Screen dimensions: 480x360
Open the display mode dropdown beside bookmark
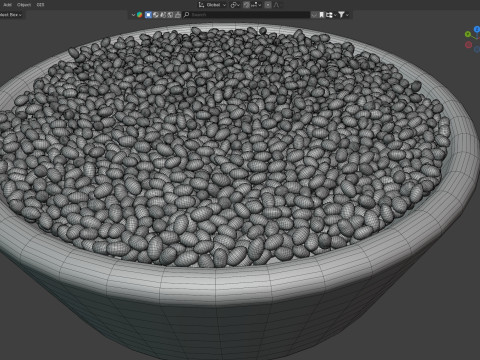tap(331, 15)
